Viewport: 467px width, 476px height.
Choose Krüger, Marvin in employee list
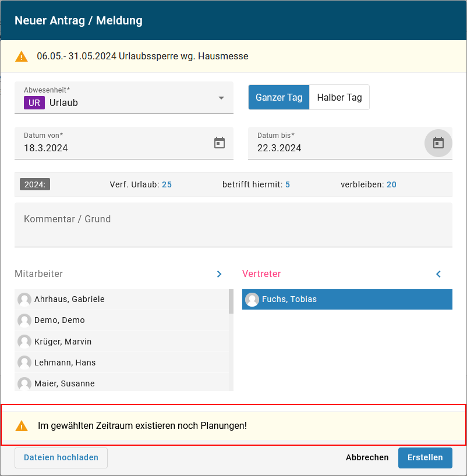point(62,342)
